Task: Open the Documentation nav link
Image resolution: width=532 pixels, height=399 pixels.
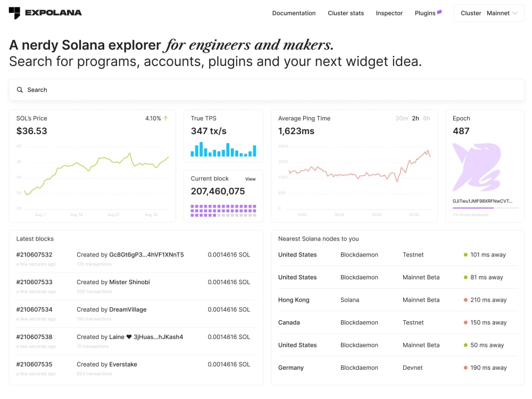Action: pyautogui.click(x=294, y=13)
